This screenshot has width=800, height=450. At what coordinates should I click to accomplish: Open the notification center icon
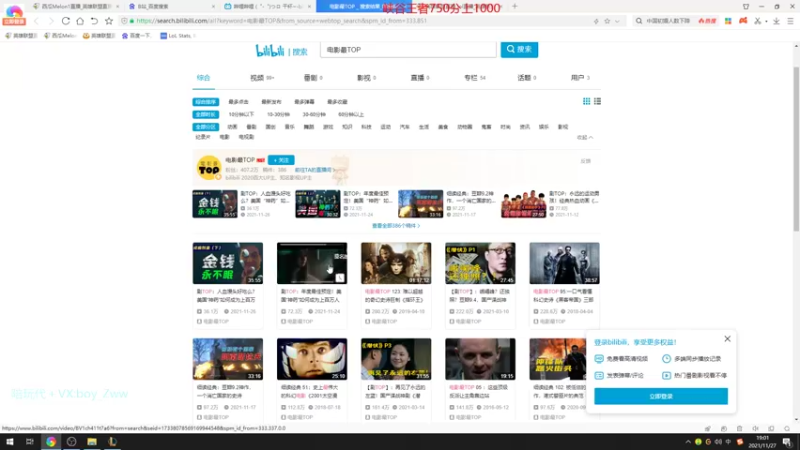pyautogui.click(x=787, y=442)
